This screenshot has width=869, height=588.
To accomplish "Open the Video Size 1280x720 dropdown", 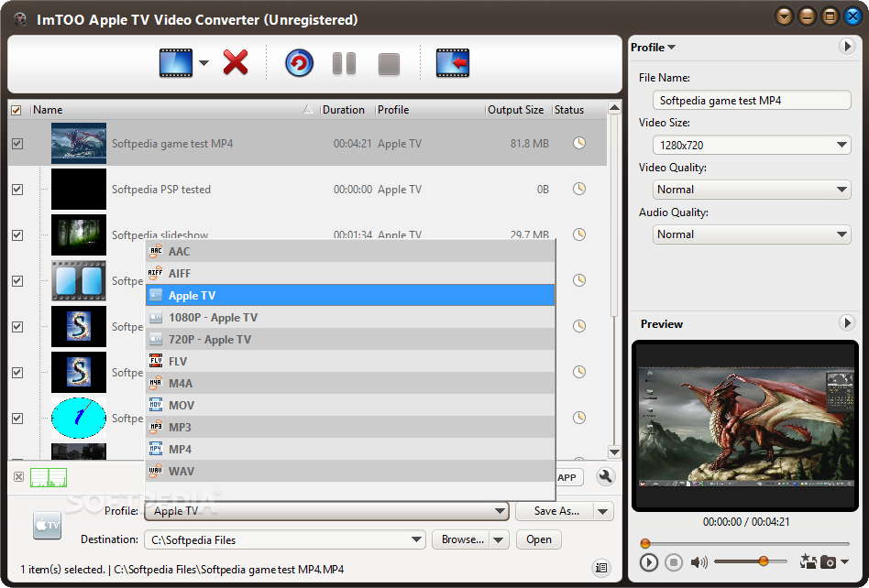I will [752, 145].
